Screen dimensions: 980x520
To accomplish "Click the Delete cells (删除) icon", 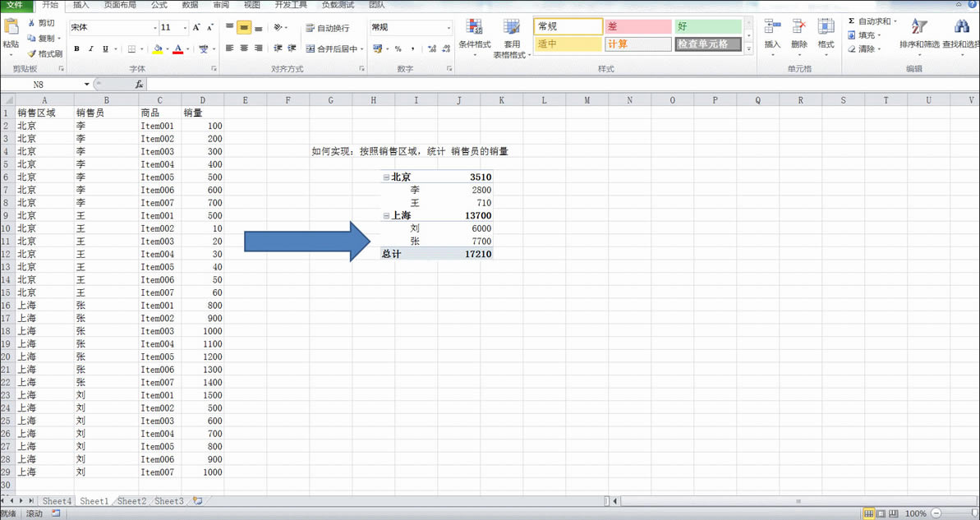I will [x=798, y=27].
